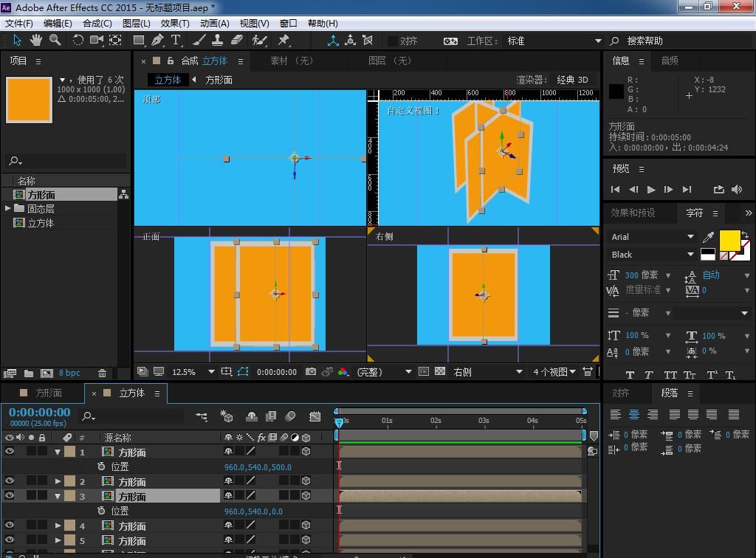The height and width of the screenshot is (558, 756).
Task: Expand the 固态层 folder
Action: pos(7,209)
